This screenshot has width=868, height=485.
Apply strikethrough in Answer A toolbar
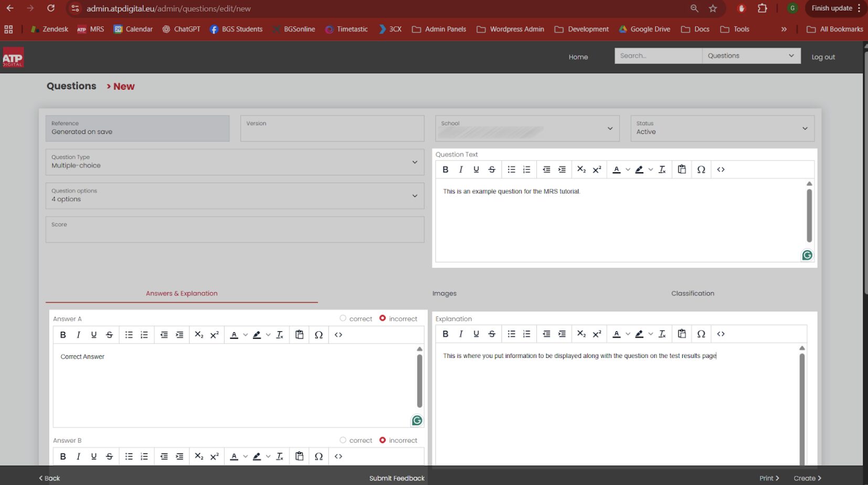[109, 335]
